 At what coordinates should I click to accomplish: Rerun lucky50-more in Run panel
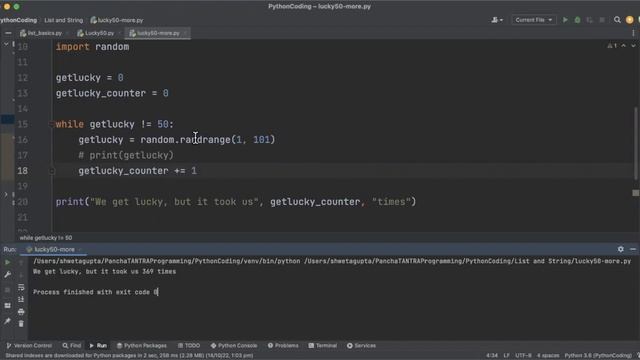tap(7, 262)
